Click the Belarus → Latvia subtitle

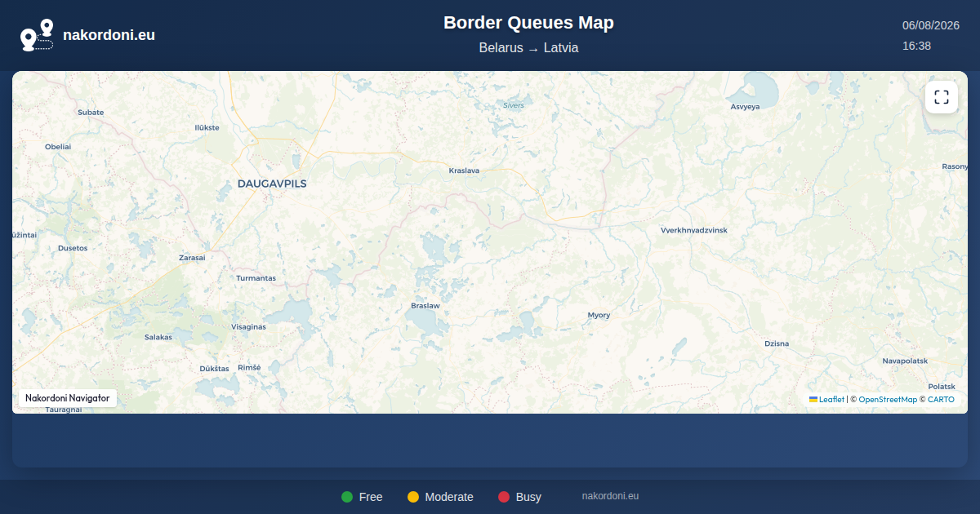(x=528, y=48)
